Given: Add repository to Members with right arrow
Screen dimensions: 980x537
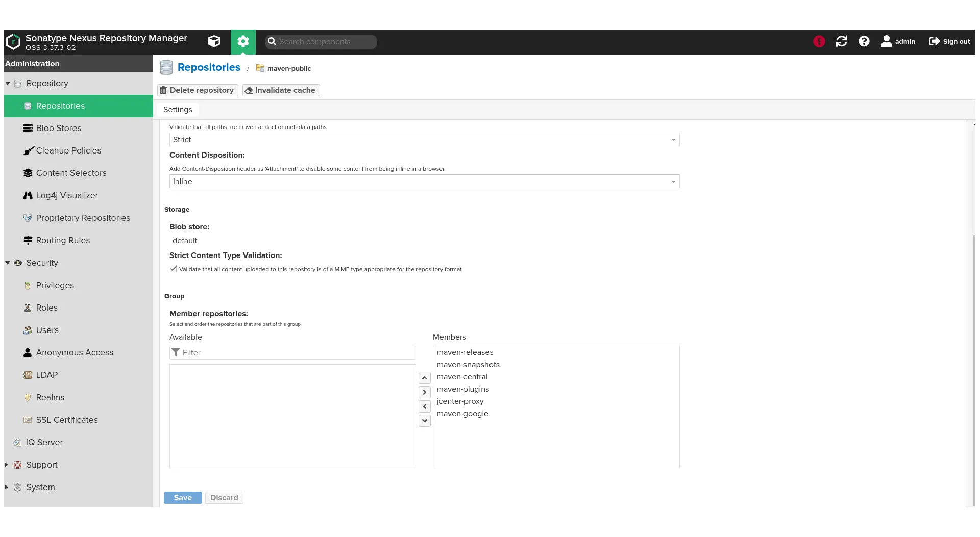Looking at the screenshot, I should [x=425, y=392].
